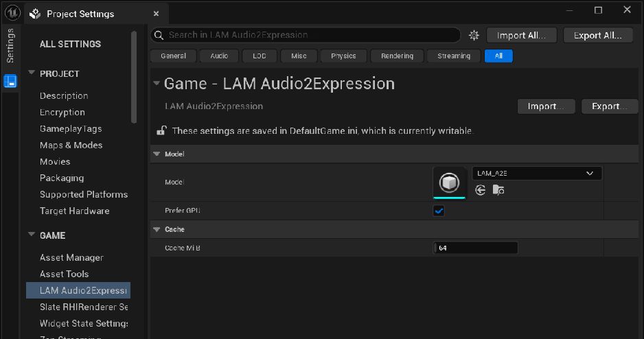Click the blue drawer layout icon
Viewport: 644px width, 339px height.
point(10,81)
